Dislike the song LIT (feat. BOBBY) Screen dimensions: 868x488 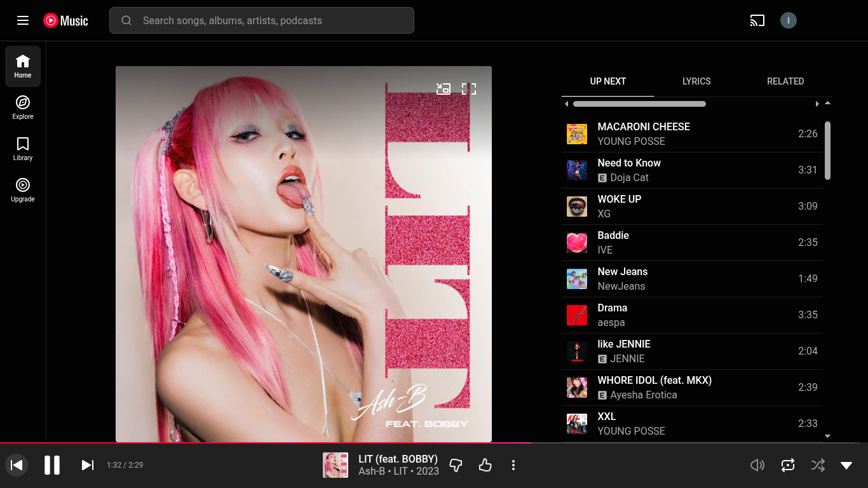(456, 465)
